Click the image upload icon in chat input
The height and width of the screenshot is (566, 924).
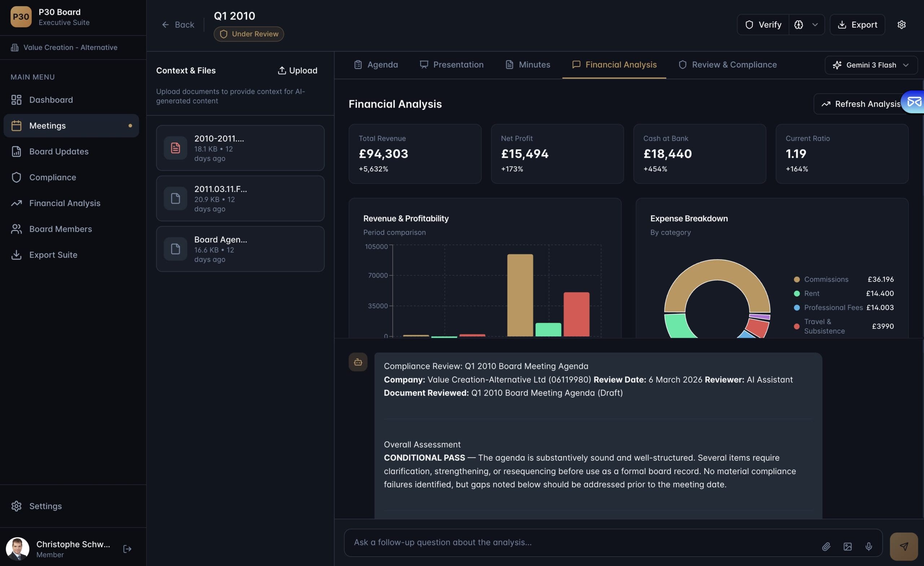pyautogui.click(x=847, y=547)
